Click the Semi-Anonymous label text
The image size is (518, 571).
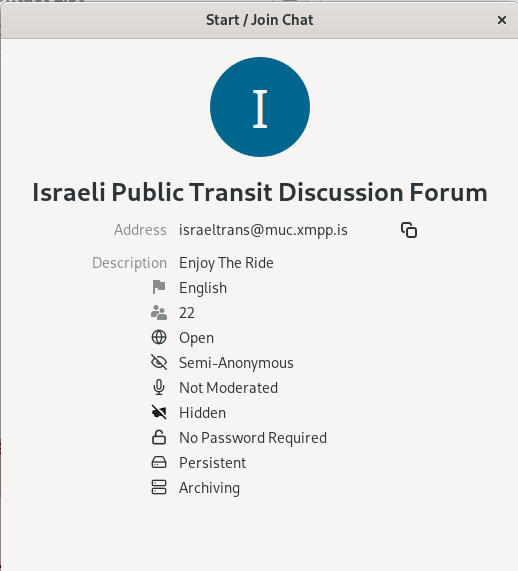coord(236,363)
